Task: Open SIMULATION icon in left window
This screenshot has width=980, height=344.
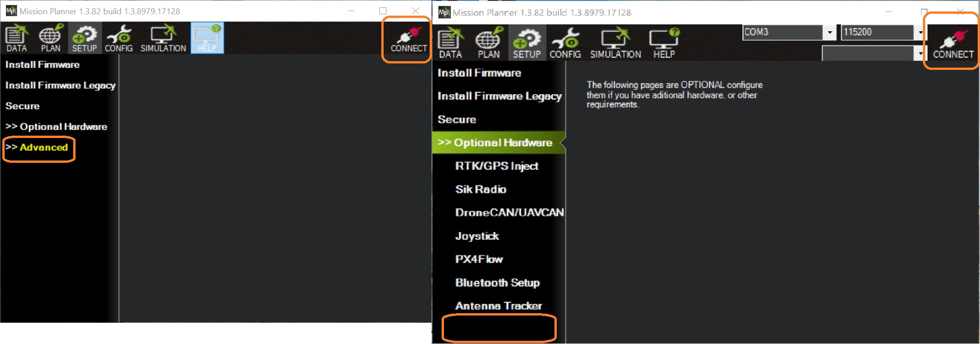Action: tap(163, 39)
